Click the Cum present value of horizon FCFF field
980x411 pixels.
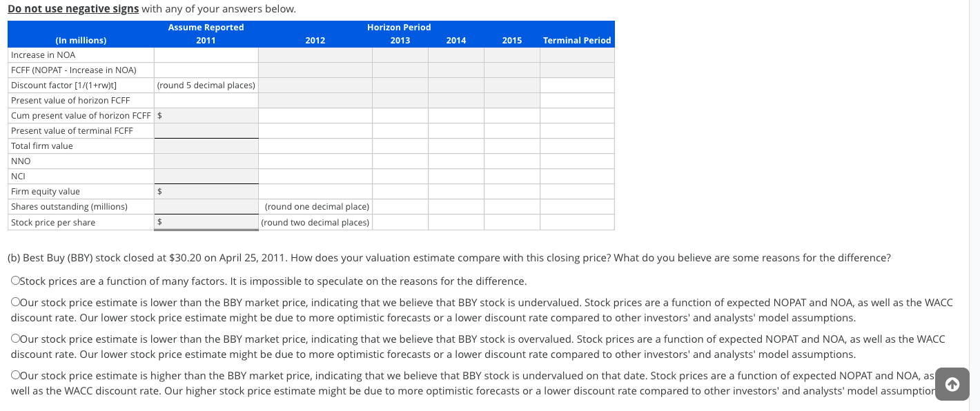coord(207,115)
